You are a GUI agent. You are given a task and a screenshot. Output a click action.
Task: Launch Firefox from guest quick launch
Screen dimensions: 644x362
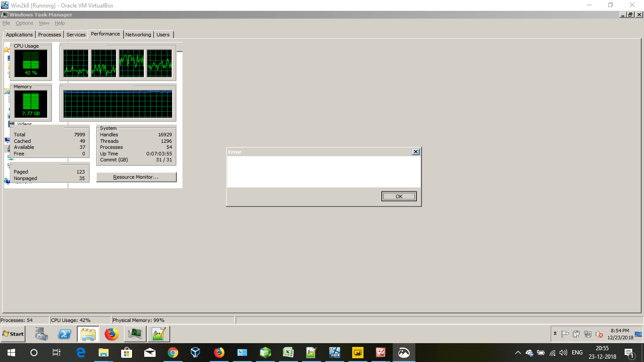tap(112, 334)
